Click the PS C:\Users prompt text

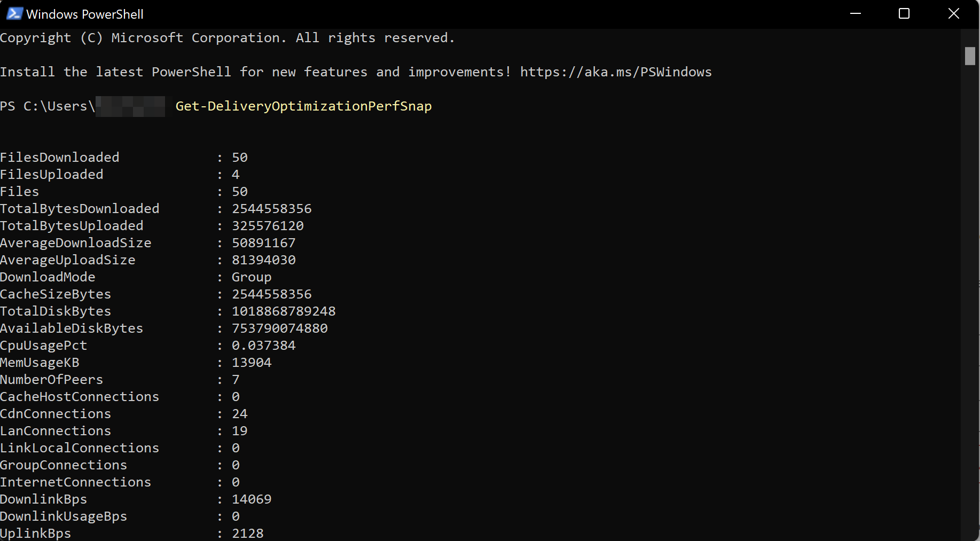tap(47, 106)
